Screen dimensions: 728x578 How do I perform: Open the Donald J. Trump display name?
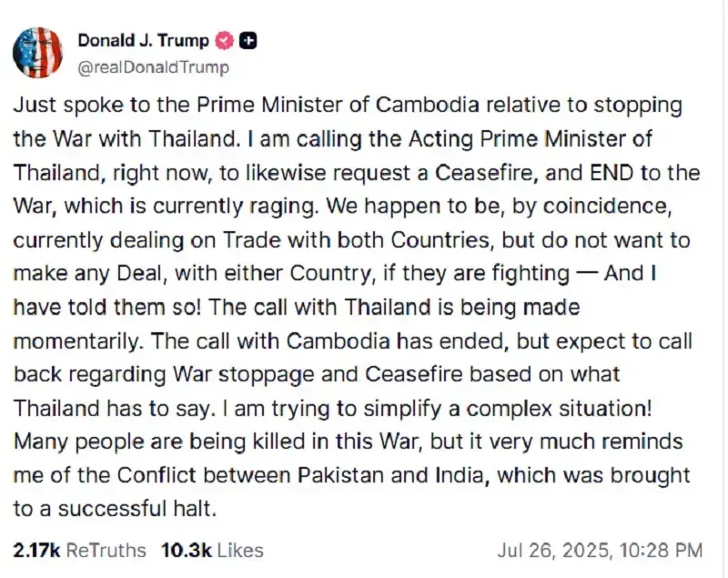click(x=144, y=40)
